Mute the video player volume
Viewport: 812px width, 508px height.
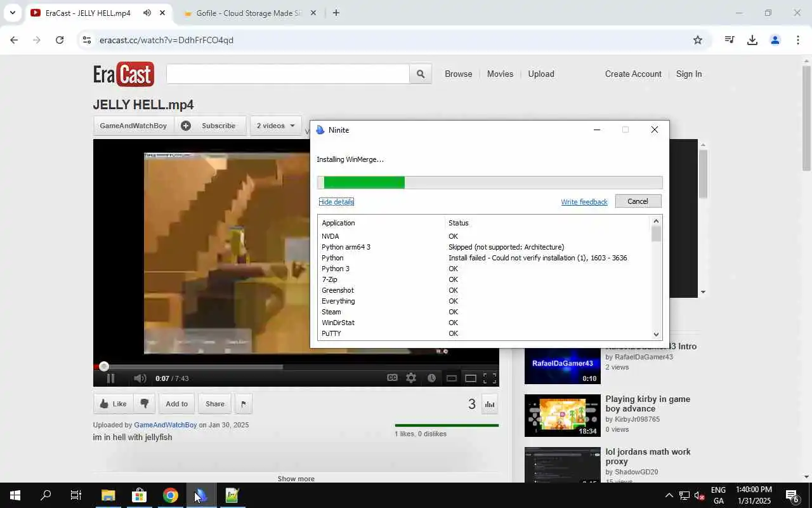click(140, 378)
